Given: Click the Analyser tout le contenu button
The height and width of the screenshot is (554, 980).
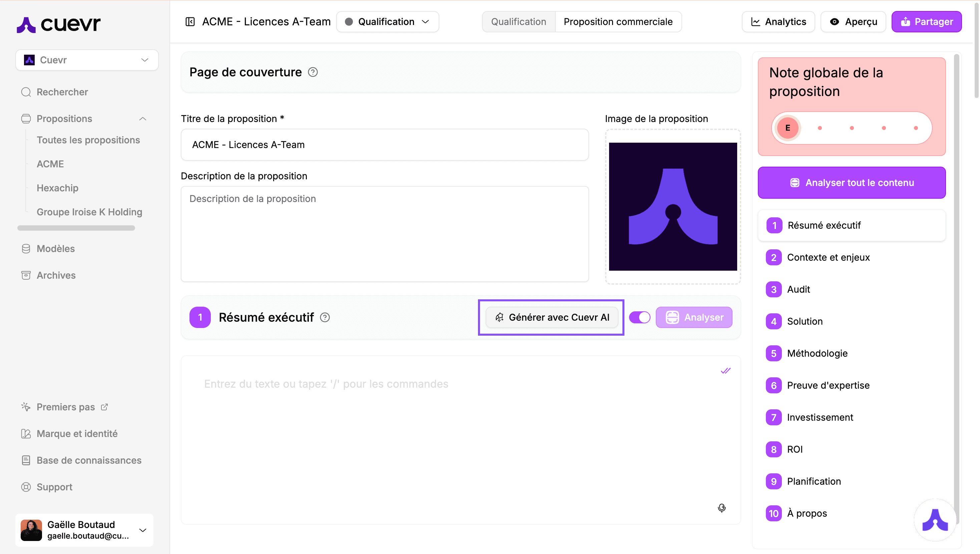Looking at the screenshot, I should tap(851, 183).
